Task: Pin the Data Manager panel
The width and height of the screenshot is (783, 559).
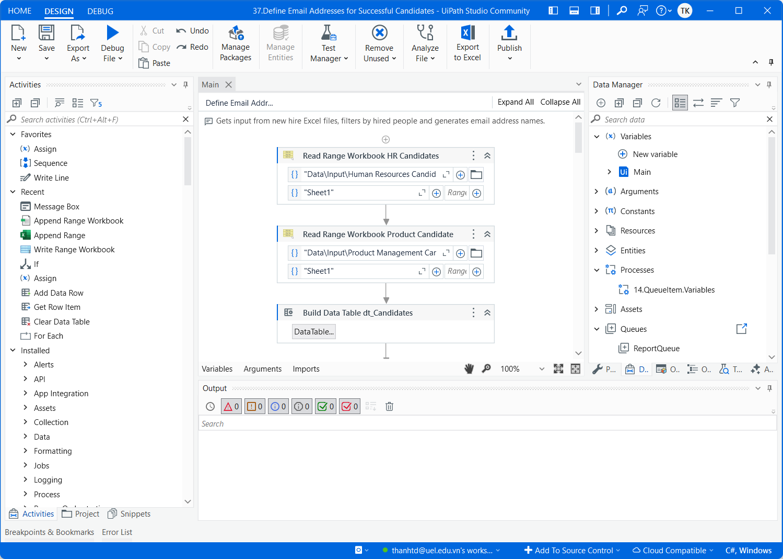Action: pyautogui.click(x=770, y=85)
